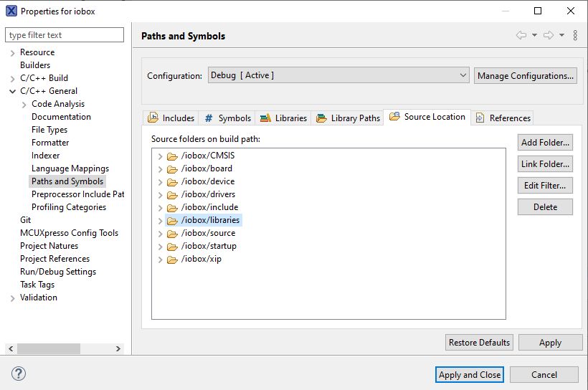Click the /iobox/device folder icon
588x390 pixels.
click(172, 182)
